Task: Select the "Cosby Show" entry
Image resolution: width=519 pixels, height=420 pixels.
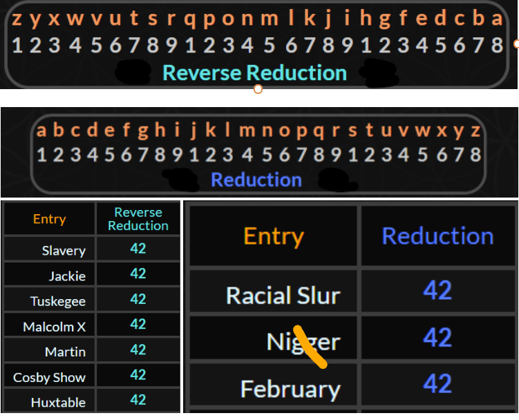Action: (49, 378)
